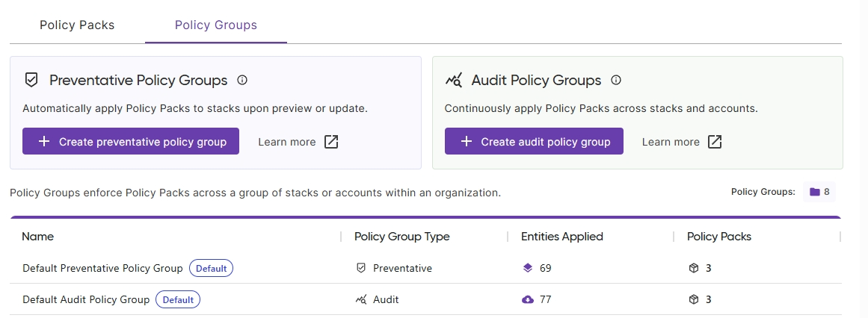The height and width of the screenshot is (318, 868).
Task: Click external link icon in Preventative card
Action: click(x=331, y=142)
